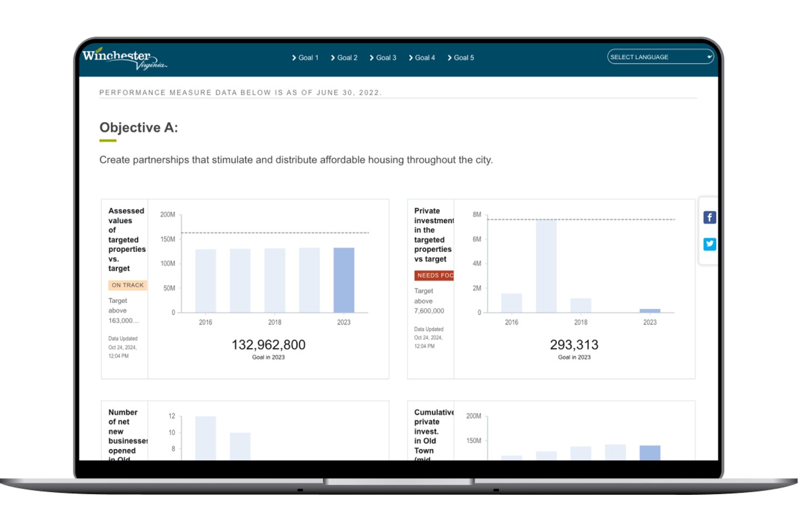Click 'Goal in 2023' under 132,962,800
The image size is (798, 532).
point(269,357)
